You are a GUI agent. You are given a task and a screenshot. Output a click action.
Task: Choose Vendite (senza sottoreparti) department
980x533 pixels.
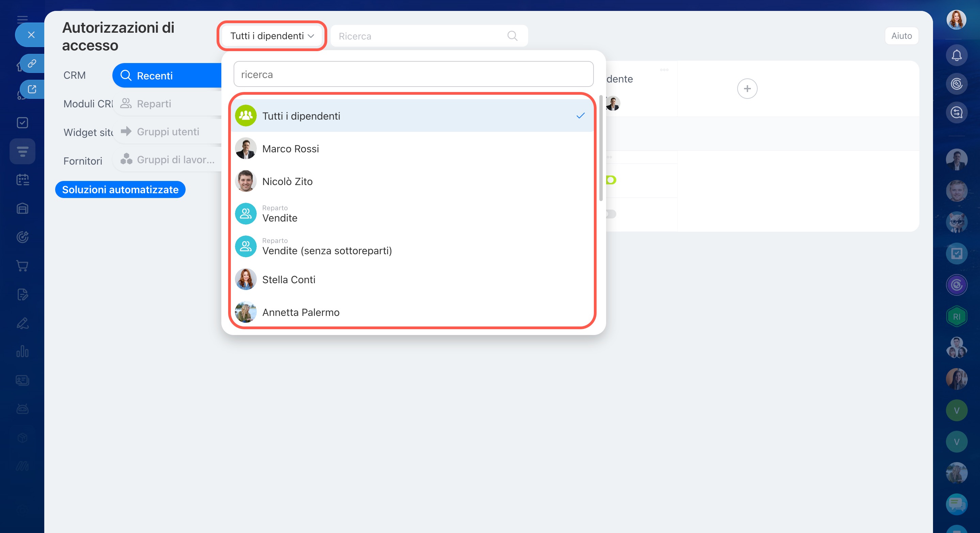[327, 250]
